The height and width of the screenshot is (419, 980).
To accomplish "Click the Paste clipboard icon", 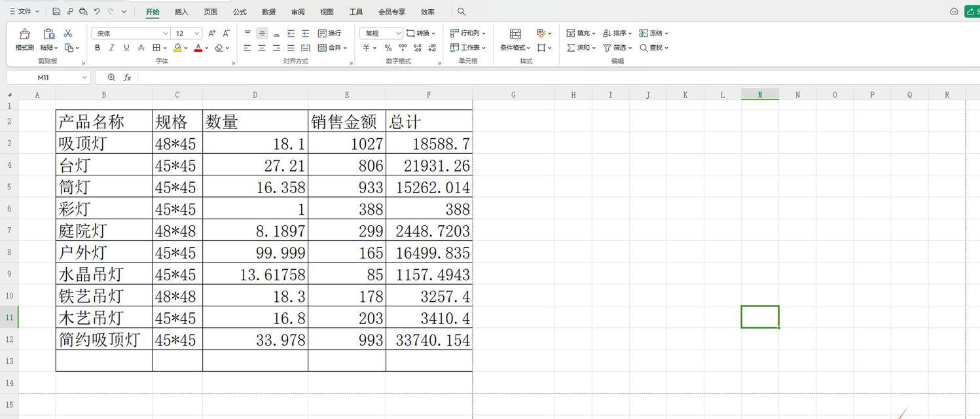I will (48, 33).
